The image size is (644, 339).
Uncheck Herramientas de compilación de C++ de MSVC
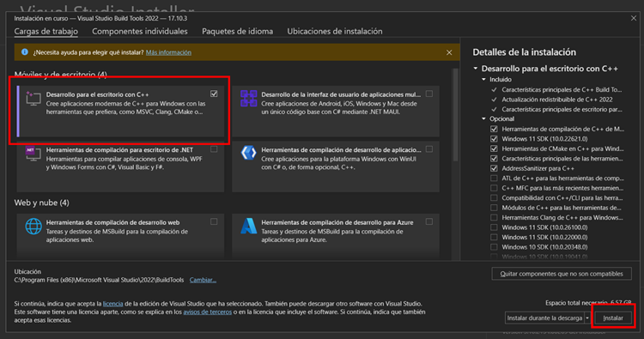pyautogui.click(x=494, y=129)
